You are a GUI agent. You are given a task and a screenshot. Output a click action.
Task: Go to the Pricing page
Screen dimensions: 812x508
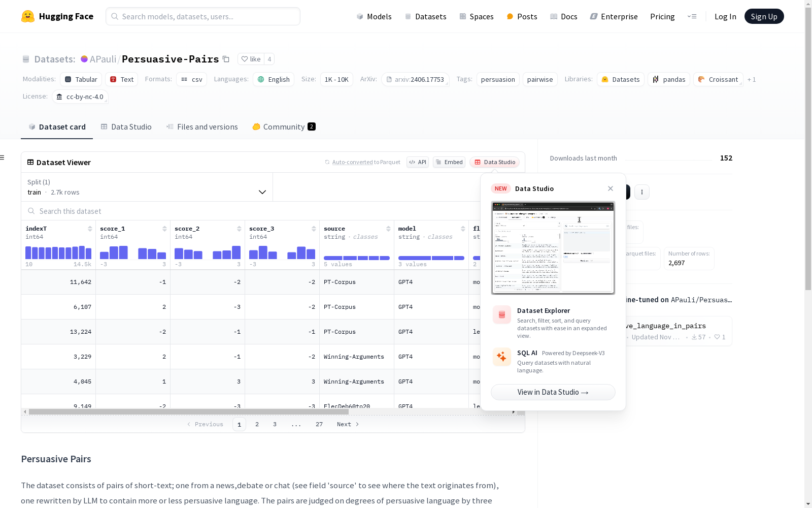click(662, 16)
